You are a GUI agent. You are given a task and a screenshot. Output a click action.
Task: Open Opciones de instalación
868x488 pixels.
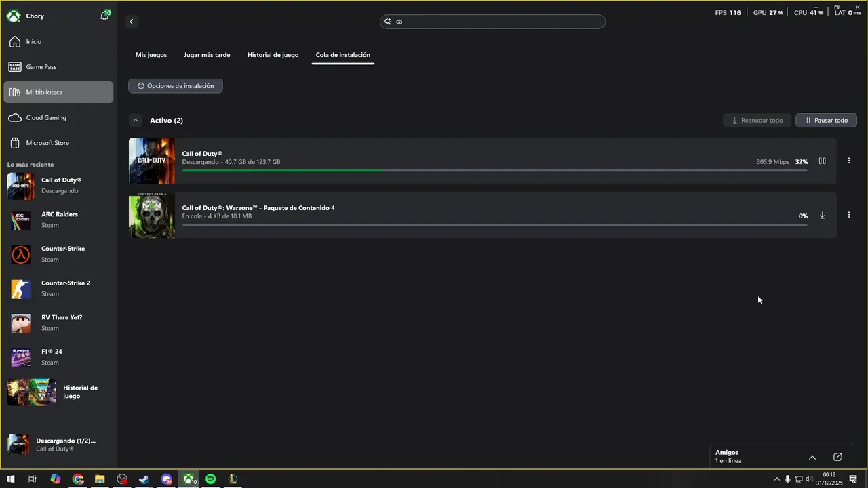(x=176, y=86)
